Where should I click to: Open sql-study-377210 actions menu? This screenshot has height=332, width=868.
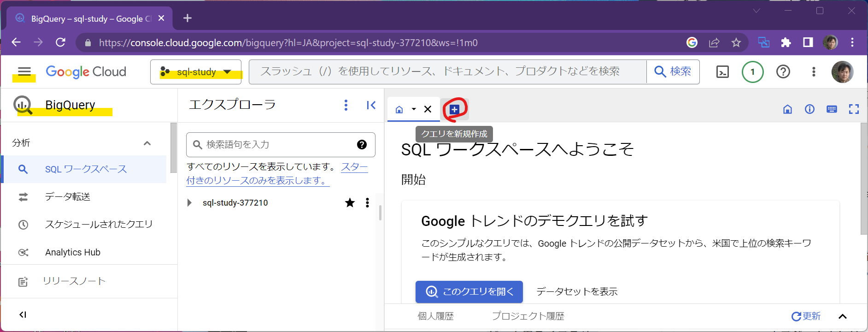[x=367, y=203]
